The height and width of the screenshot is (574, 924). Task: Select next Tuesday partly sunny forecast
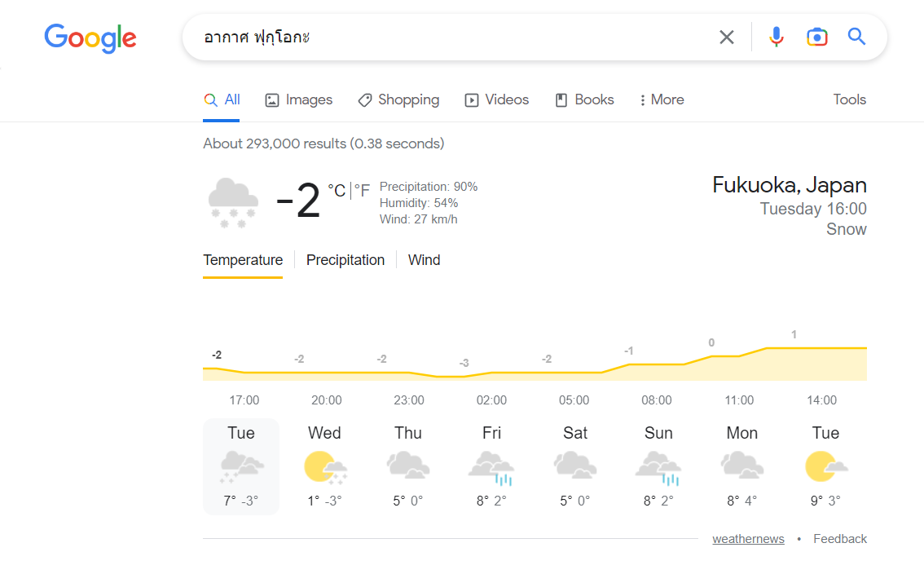click(x=825, y=466)
